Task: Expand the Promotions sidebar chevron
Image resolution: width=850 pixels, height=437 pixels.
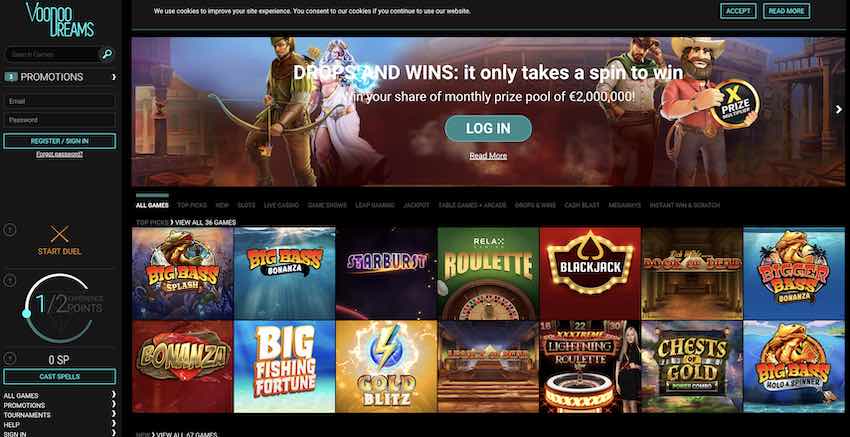Action: pos(113,77)
